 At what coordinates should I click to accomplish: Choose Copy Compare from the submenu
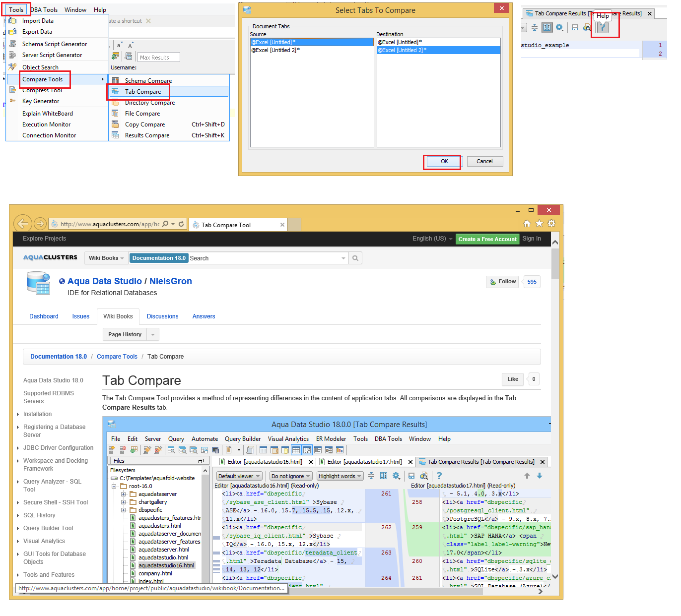tap(169, 124)
